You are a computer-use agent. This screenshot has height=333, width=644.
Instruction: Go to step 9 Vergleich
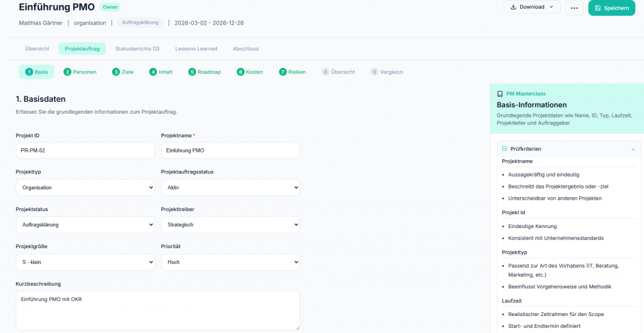[x=387, y=72]
